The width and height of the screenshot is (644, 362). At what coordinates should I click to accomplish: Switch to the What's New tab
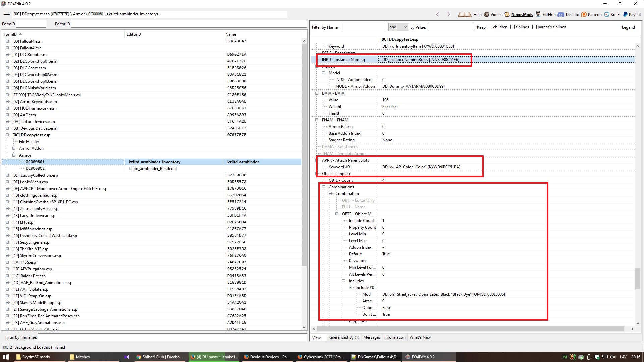[x=420, y=337]
